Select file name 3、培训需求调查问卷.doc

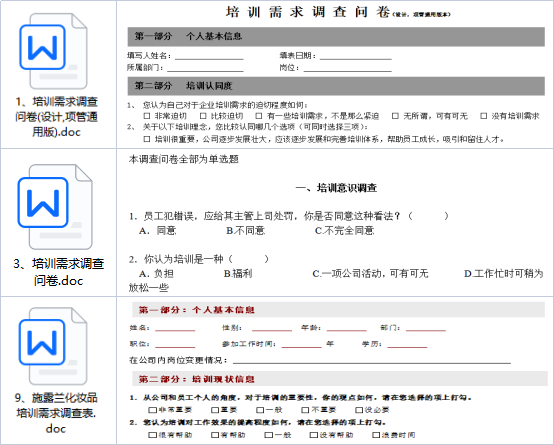[58, 272]
